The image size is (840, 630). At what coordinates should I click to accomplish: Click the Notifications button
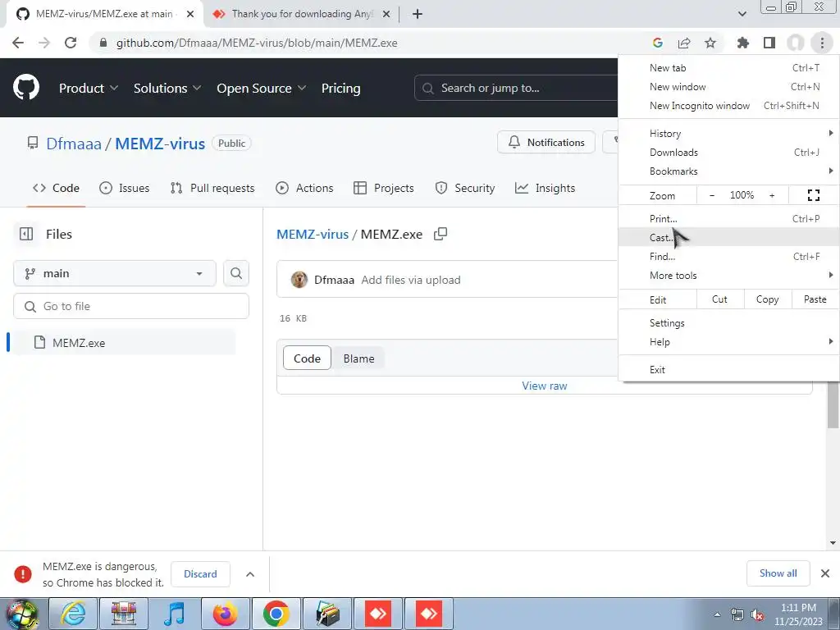(546, 143)
